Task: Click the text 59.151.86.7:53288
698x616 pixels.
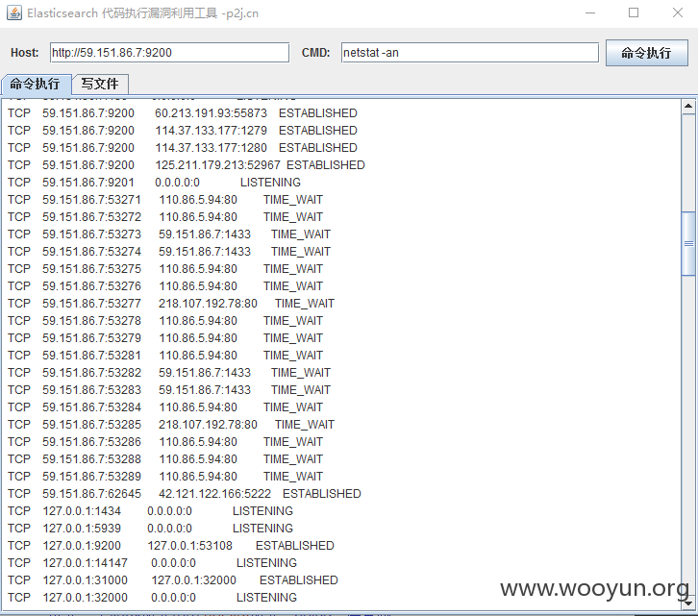Action: pos(91,459)
